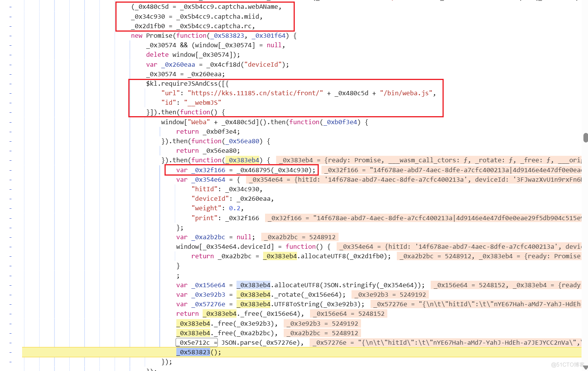Click '_free(_0x3e92b3)' call

coord(244,324)
